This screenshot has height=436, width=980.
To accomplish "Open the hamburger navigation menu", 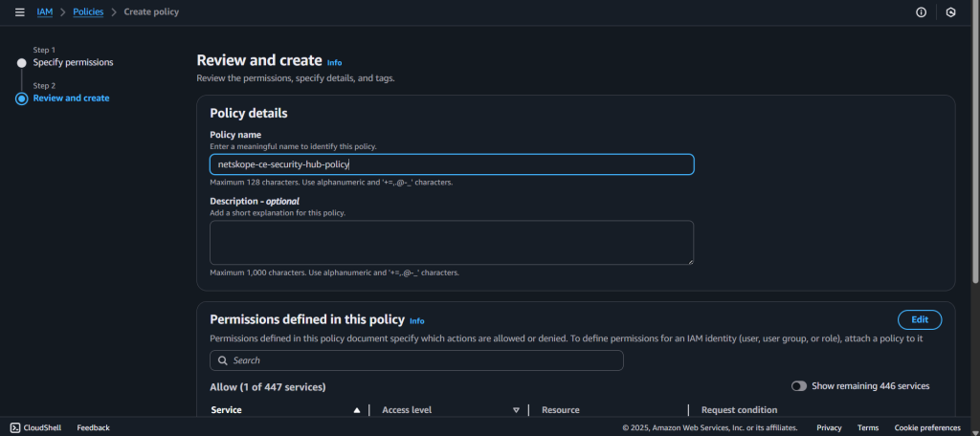I will tap(20, 11).
